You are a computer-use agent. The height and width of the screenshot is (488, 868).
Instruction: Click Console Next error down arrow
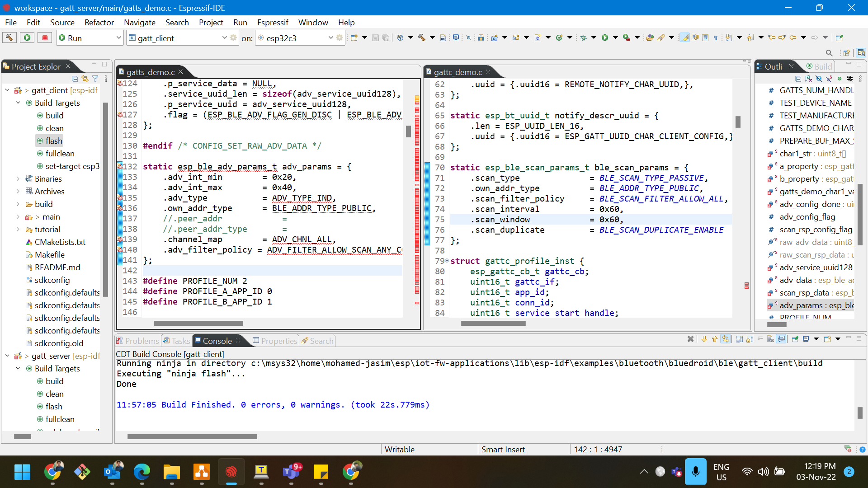coord(704,339)
